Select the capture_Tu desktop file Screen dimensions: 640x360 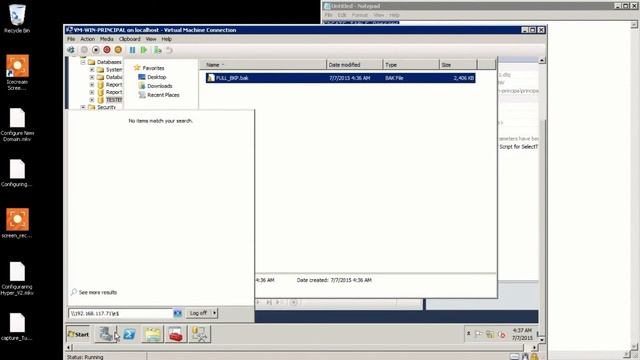click(x=17, y=327)
